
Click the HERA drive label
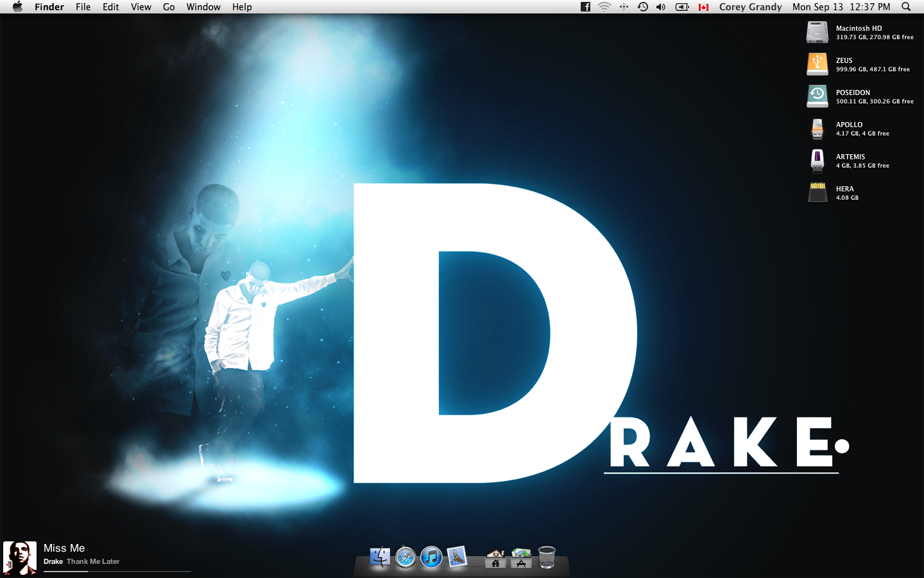tap(844, 189)
